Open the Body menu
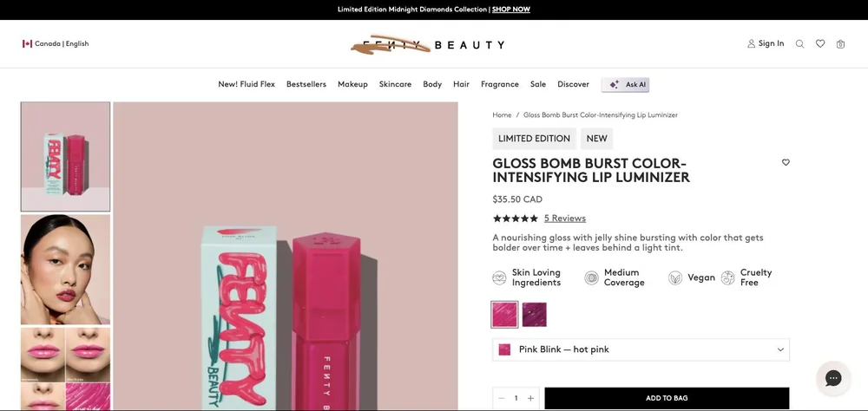Image resolution: width=868 pixels, height=411 pixels. (x=432, y=85)
